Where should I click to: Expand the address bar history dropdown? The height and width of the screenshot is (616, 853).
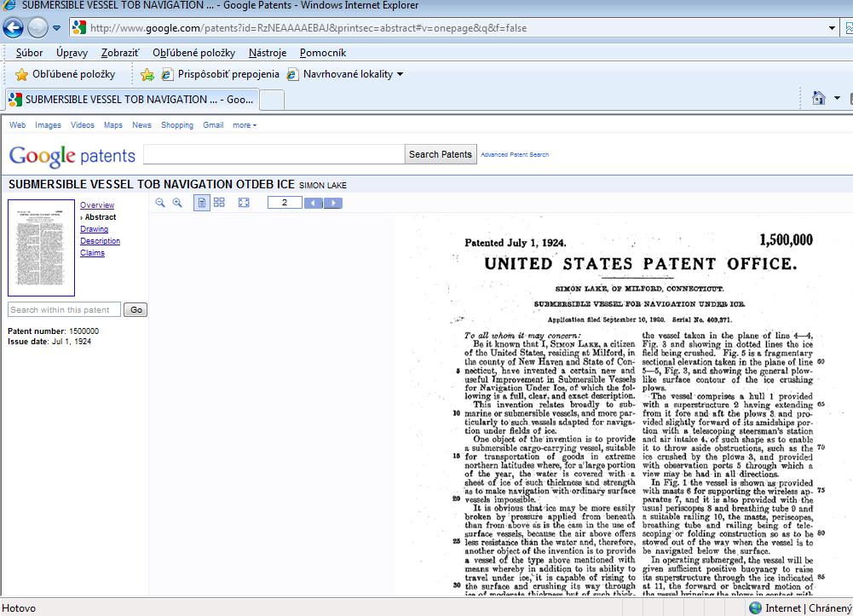tap(832, 28)
